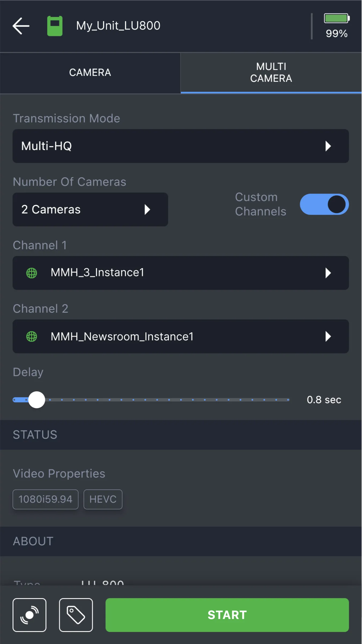
Task: Choose Channel 2 destination MMH_Newsroom_Instance1
Action: (181, 336)
